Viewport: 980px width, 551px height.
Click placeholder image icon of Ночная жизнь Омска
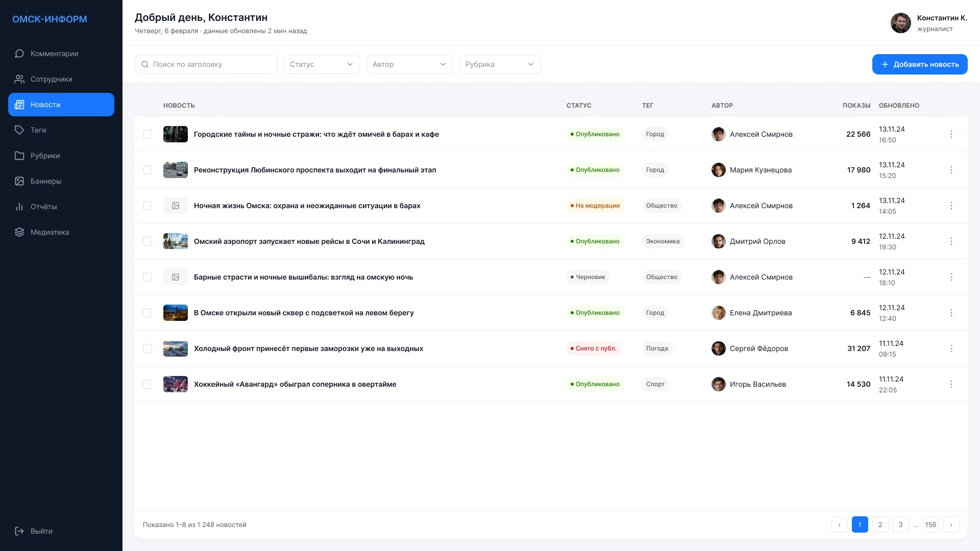tap(176, 206)
